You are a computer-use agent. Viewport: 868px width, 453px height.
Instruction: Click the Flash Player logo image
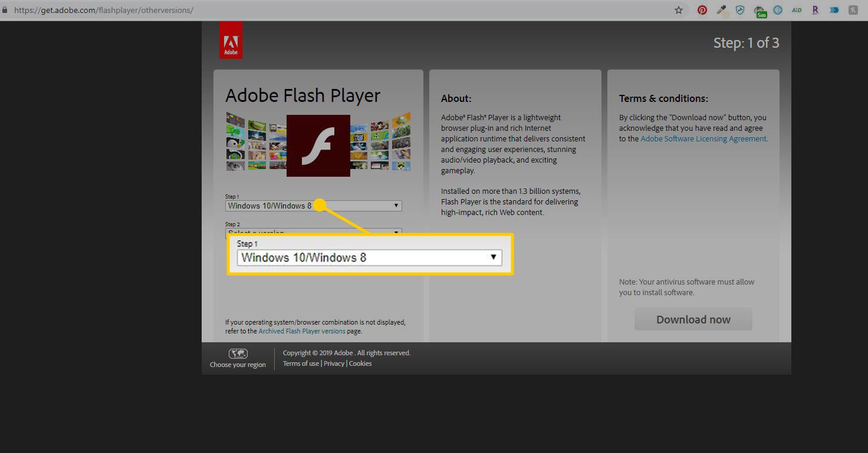(x=318, y=146)
